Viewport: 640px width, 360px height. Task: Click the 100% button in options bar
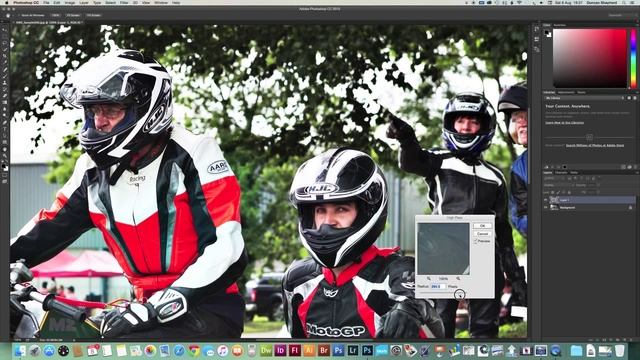coord(56,15)
